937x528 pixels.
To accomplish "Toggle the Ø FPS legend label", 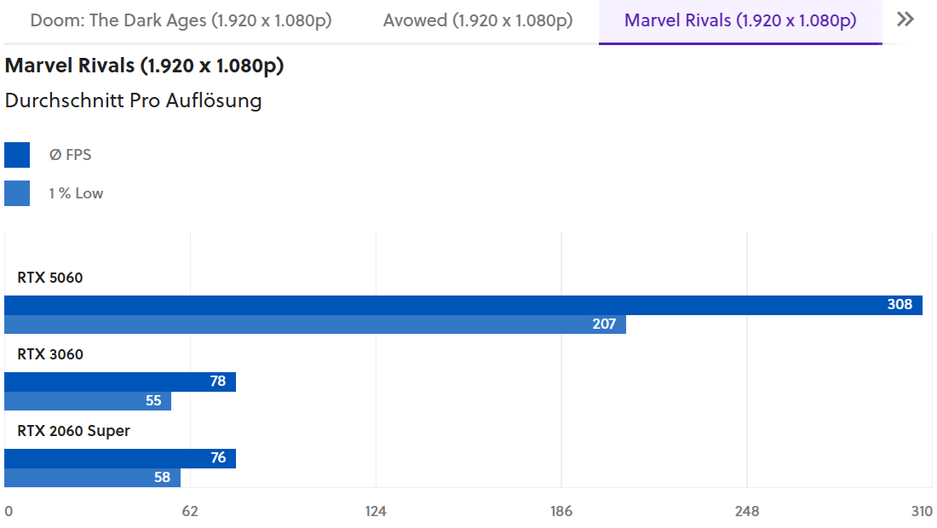I will 70,155.
